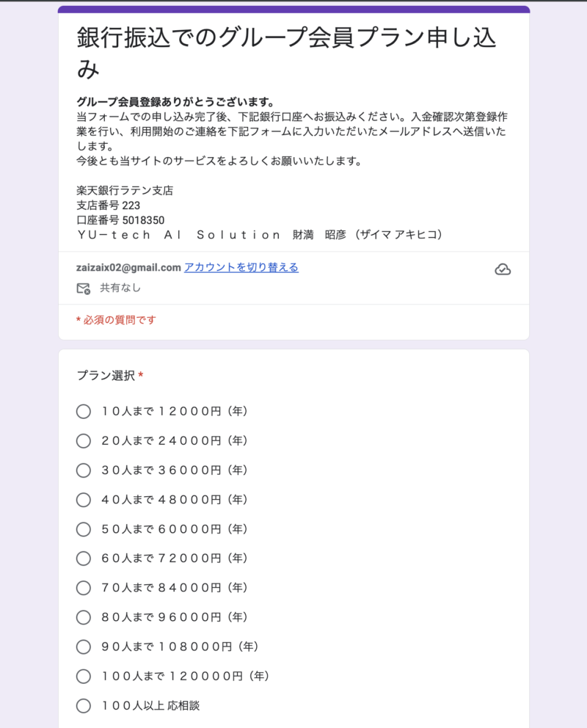Click the 口座番号 5018350 text line
Screen dimensions: 587x728
(120, 220)
